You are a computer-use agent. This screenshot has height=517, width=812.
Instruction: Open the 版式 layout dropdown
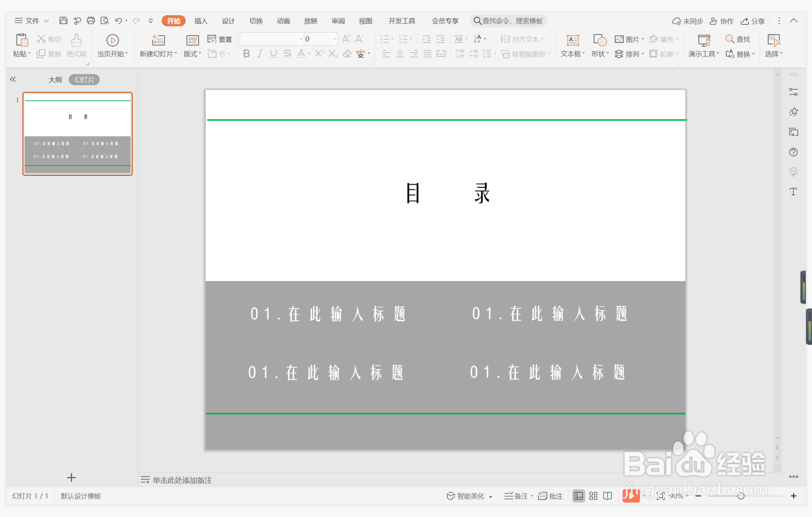(x=192, y=53)
